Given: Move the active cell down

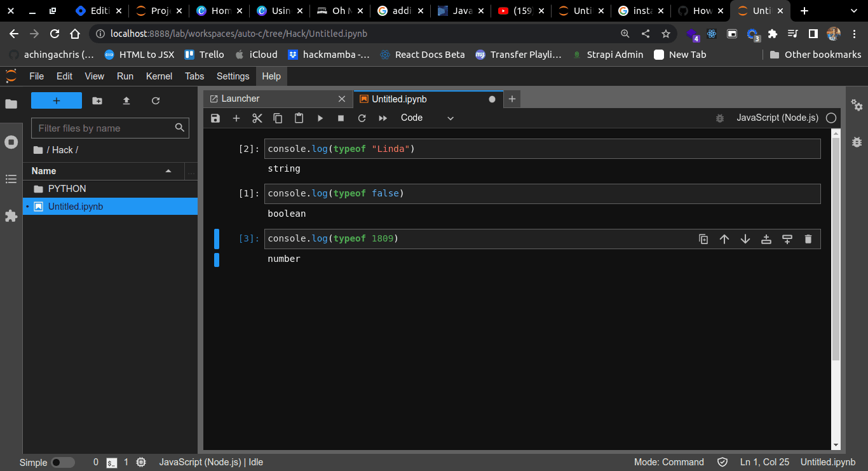Looking at the screenshot, I should coord(745,239).
